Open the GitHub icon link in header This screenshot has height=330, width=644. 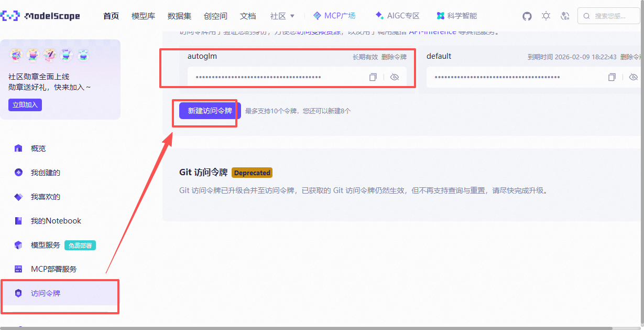pos(527,16)
